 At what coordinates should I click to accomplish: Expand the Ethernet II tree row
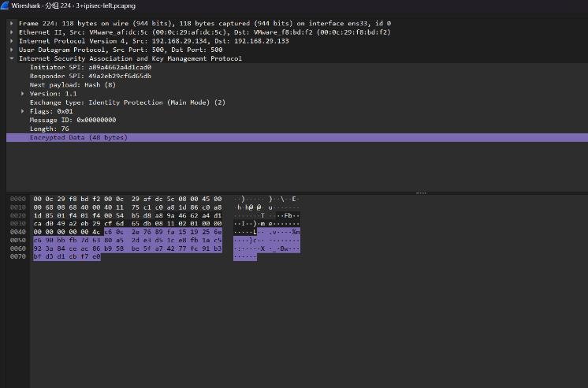click(x=12, y=32)
